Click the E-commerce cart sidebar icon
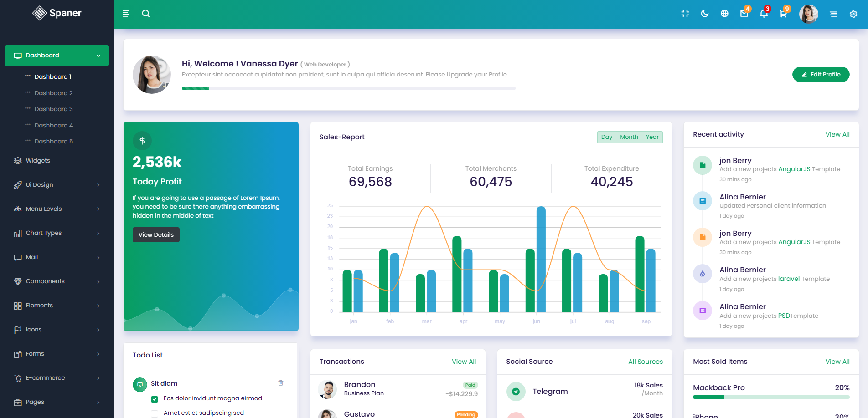This screenshot has height=418, width=868. [x=18, y=378]
